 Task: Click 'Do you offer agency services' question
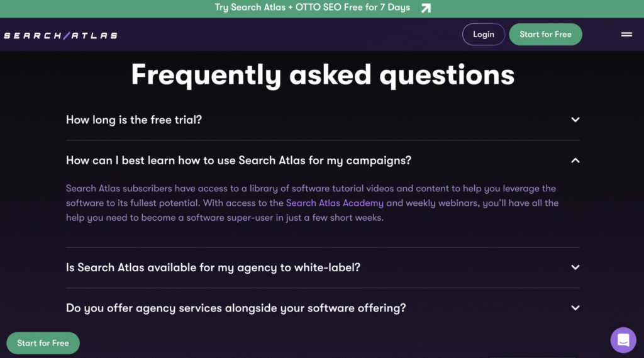[x=236, y=308]
